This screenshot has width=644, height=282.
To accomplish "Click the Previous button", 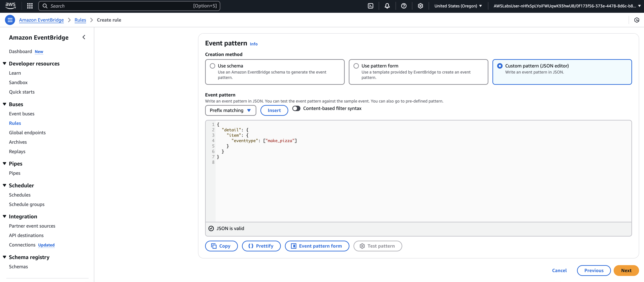I will 594,271.
